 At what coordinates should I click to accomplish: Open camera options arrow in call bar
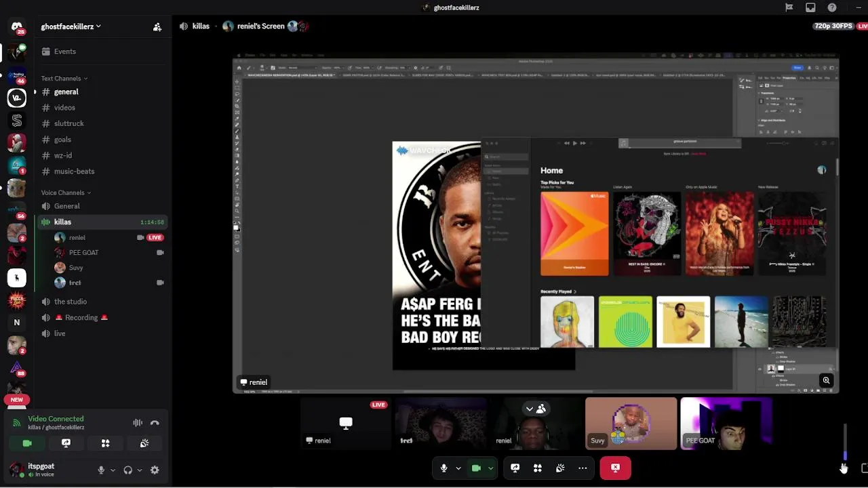[490, 468]
